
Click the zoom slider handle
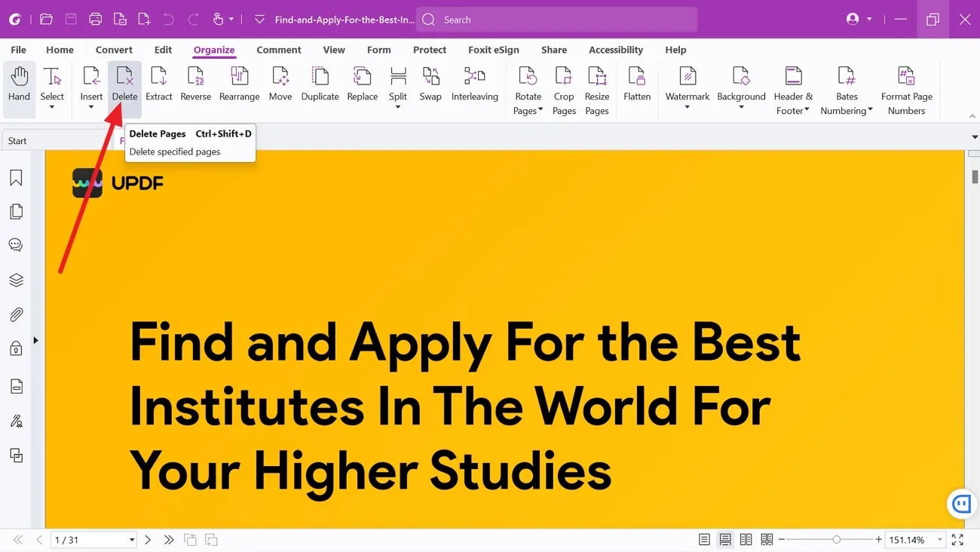(837, 540)
